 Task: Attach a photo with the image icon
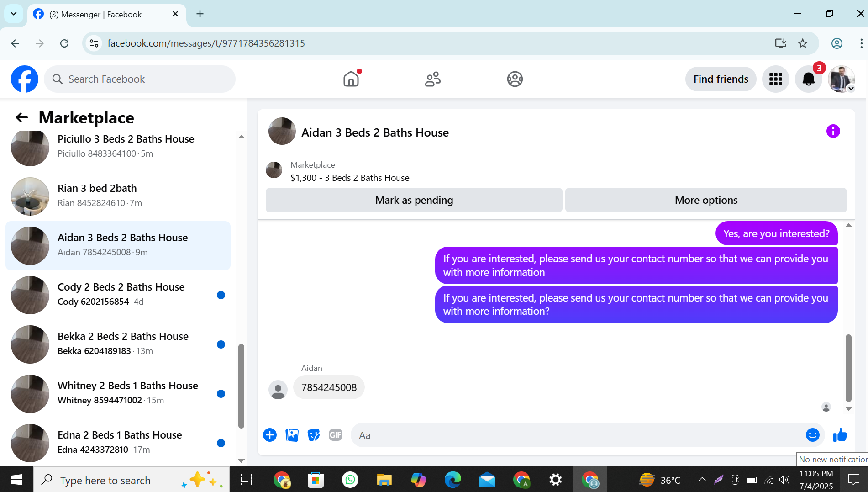coord(292,435)
